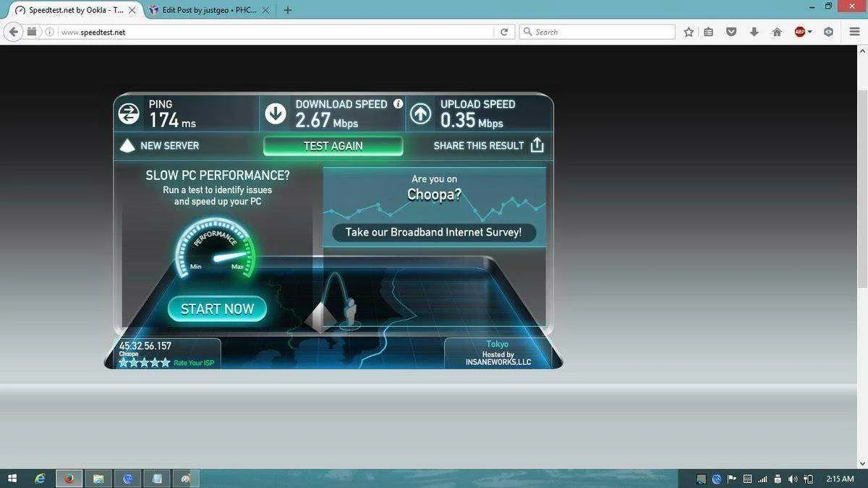This screenshot has height=488, width=868.
Task: Click Adblock Plus ABP icon
Action: [x=799, y=32]
